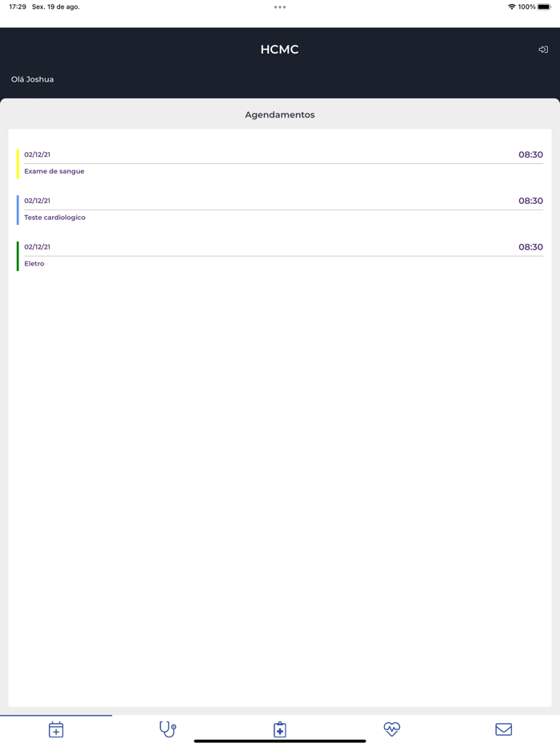Tap the battery status indicator
This screenshot has height=747, width=560.
point(544,7)
